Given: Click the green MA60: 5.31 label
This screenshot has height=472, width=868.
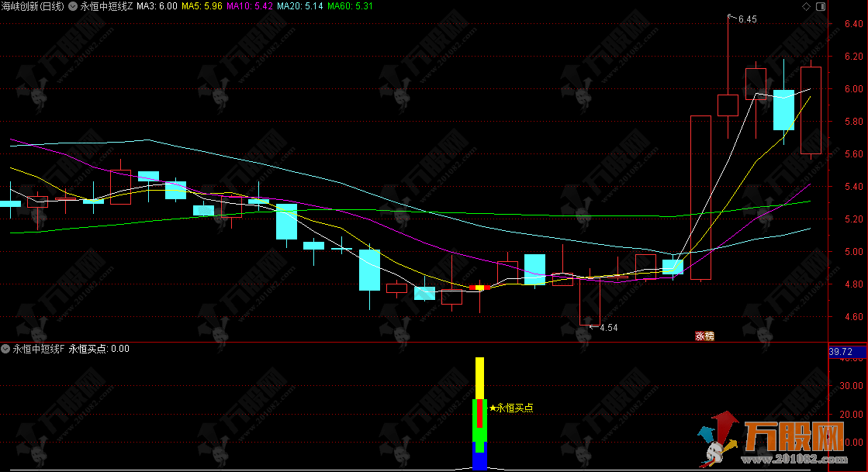Looking at the screenshot, I should 350,7.
